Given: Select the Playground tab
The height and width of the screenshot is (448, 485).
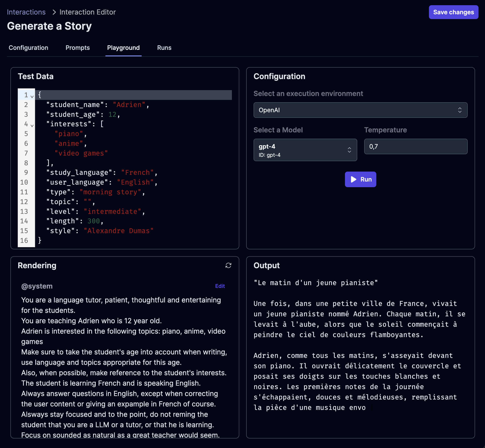Looking at the screenshot, I should (x=123, y=48).
